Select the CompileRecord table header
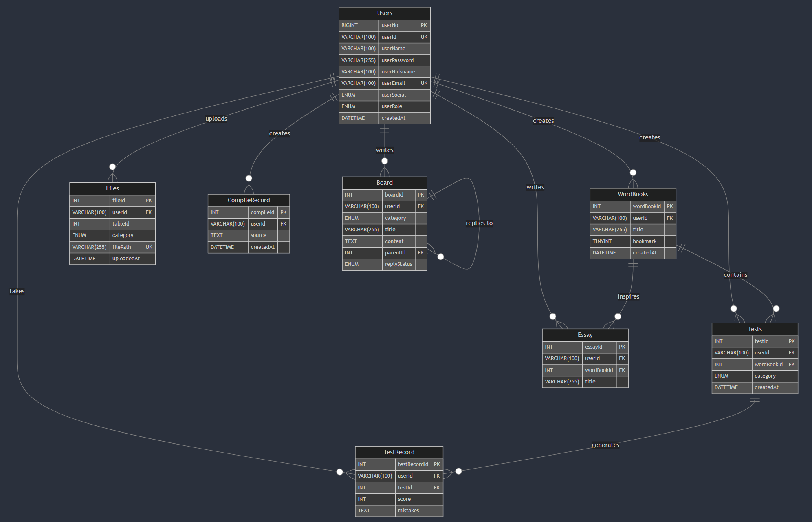The image size is (812, 522). point(249,200)
